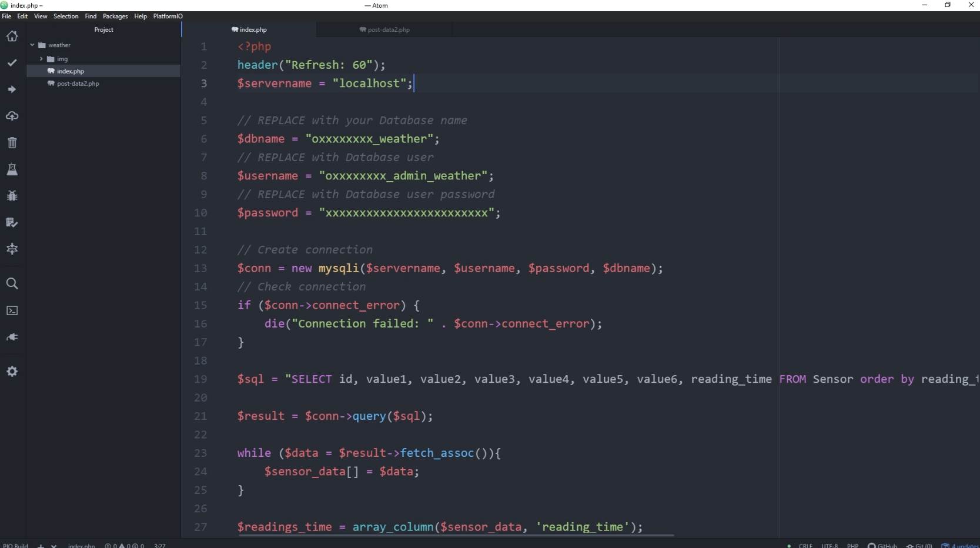
Task: Click line number 1 in the gutter
Action: point(203,46)
